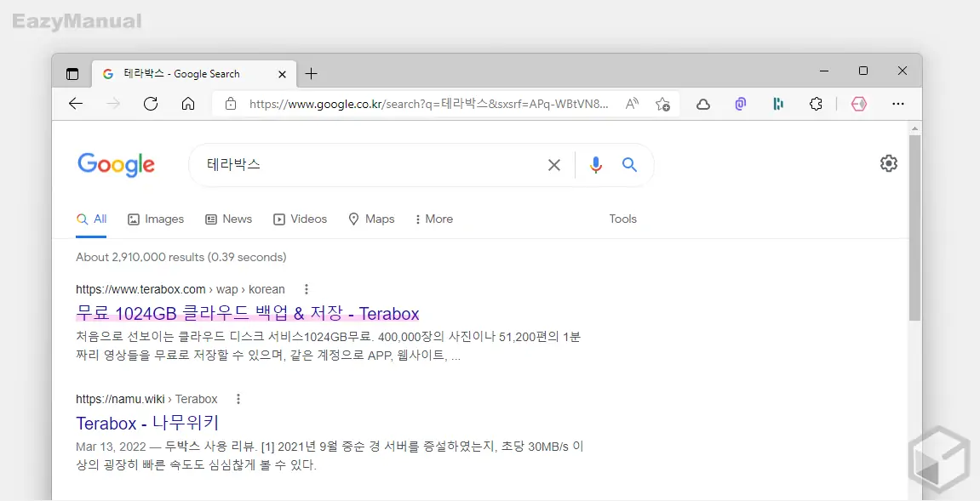Start search by voice microphone
The image size is (980, 501).
tap(596, 165)
